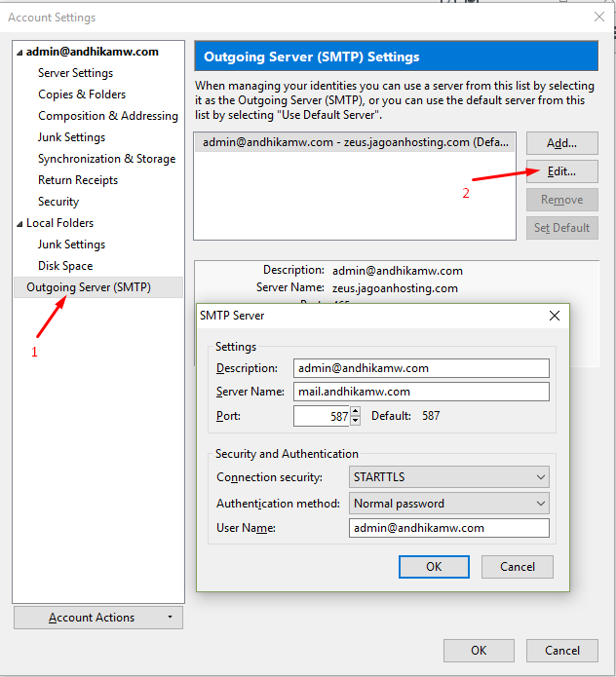The height and width of the screenshot is (677, 616).
Task: Click into the Description field
Action: [421, 368]
